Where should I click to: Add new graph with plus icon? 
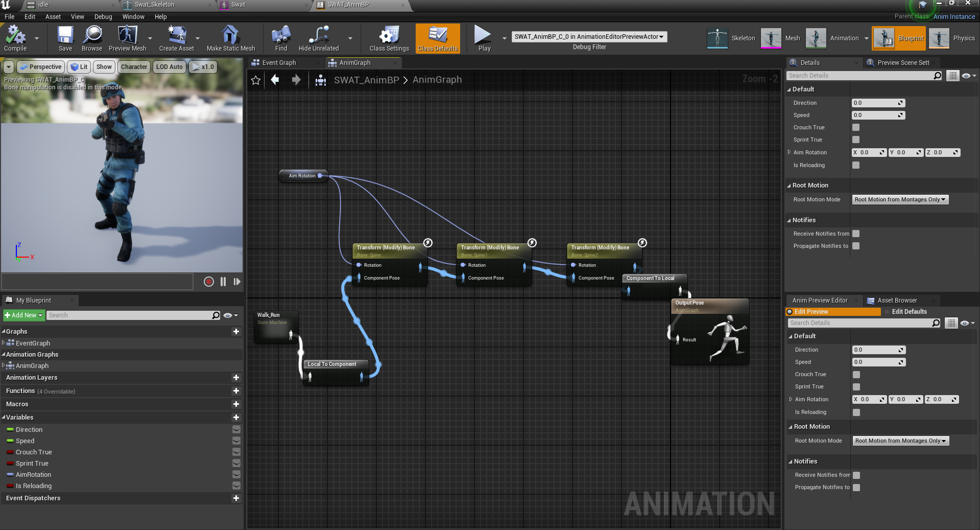point(236,331)
